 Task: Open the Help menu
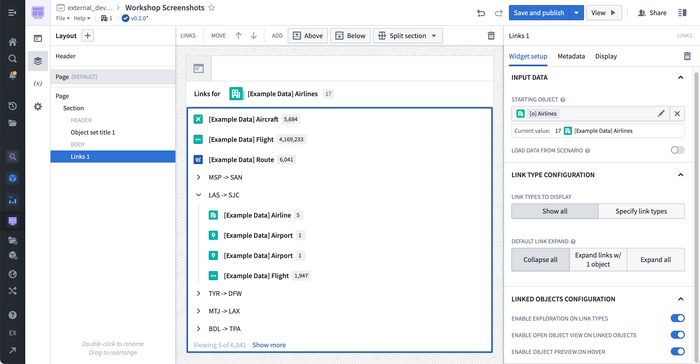(x=82, y=18)
